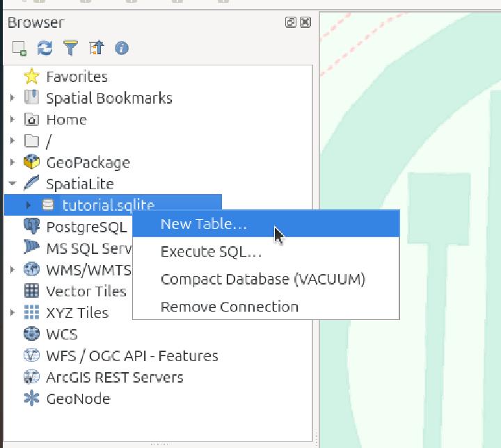
Task: Select Remove Connection option
Action: click(229, 307)
